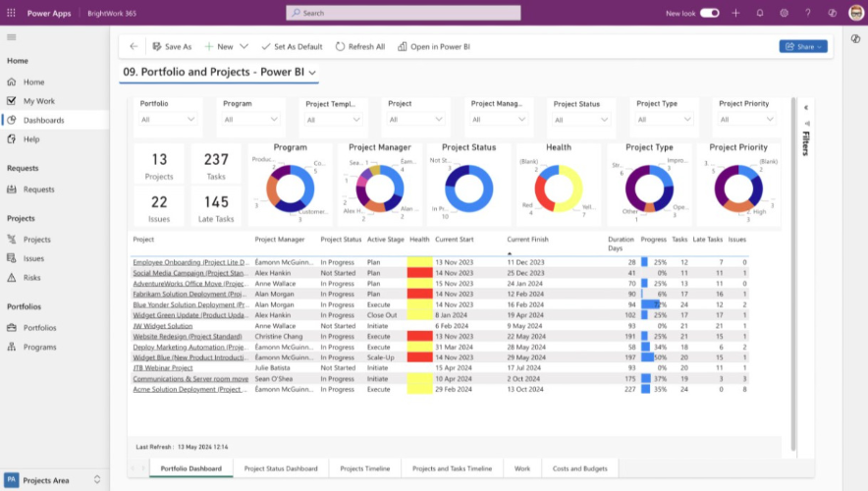
Task: Open the help question mark icon
Action: (808, 13)
